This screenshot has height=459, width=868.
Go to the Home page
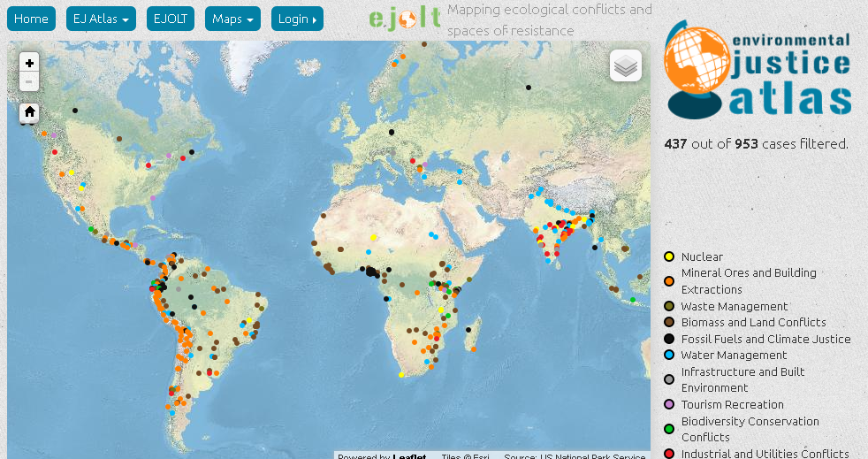point(32,19)
